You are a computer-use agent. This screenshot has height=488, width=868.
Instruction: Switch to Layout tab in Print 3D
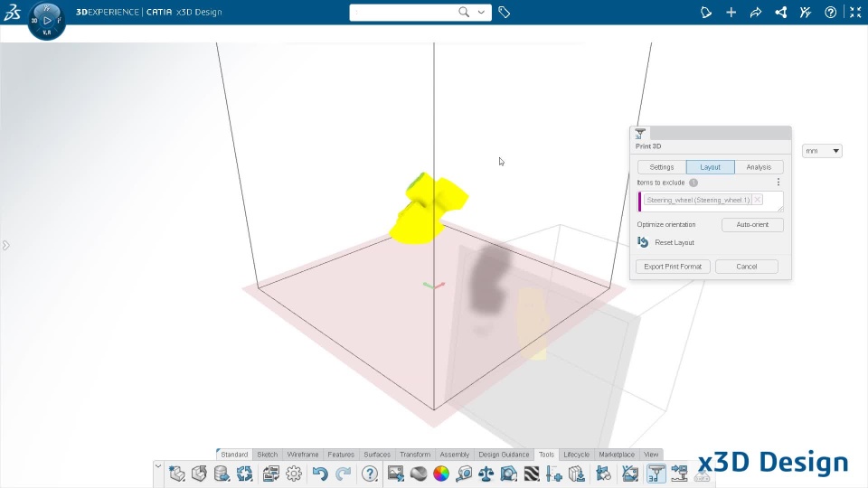click(x=711, y=167)
